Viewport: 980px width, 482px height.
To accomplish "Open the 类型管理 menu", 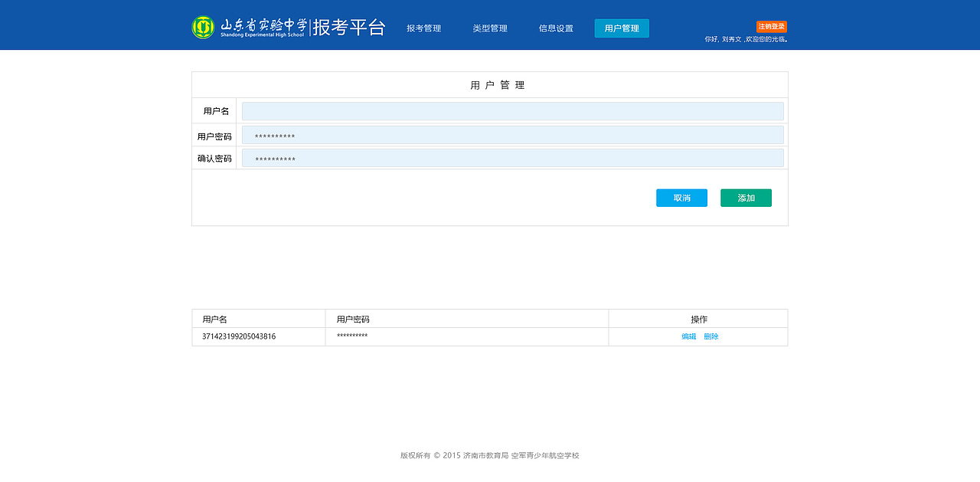I will coord(490,28).
